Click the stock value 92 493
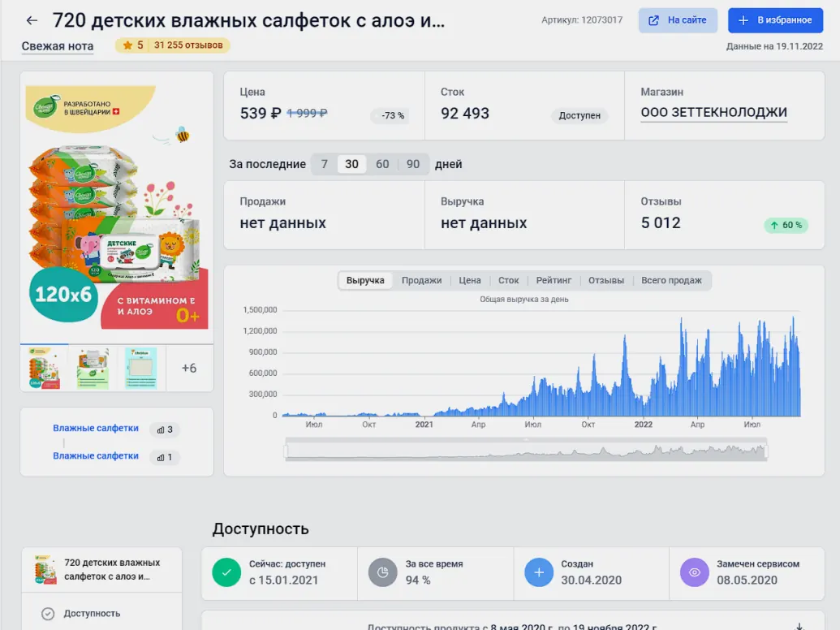 pyautogui.click(x=465, y=114)
